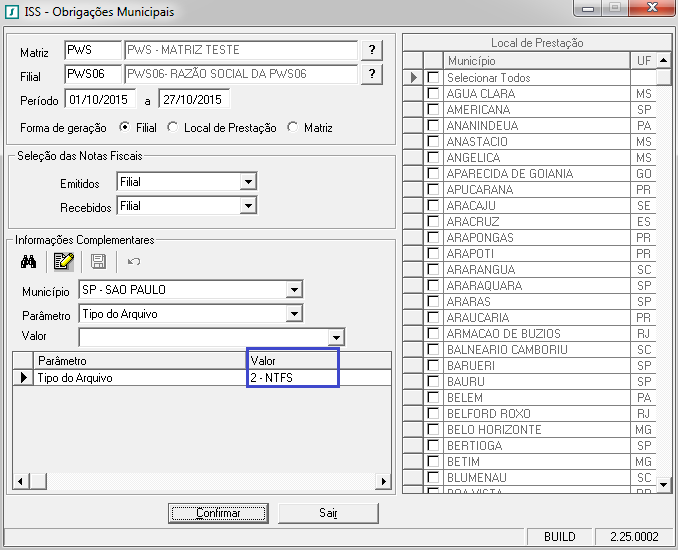Click the binoculars search icon
Viewport: 678px width, 550px height.
tap(29, 262)
